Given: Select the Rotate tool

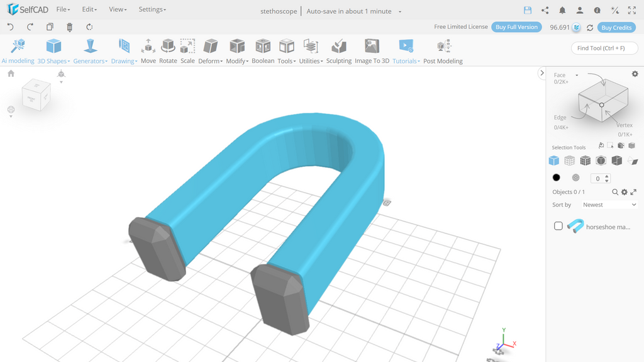Looking at the screenshot, I should pyautogui.click(x=168, y=52).
